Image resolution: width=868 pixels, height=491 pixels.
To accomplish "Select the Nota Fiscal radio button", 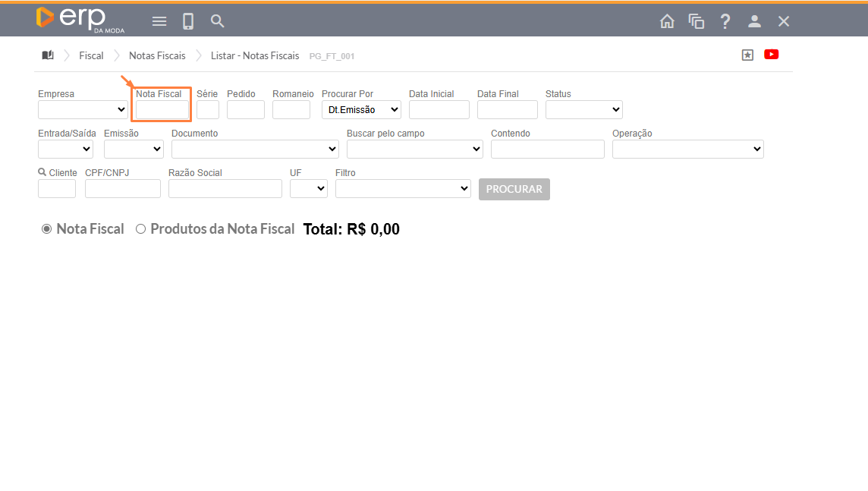I will 47,229.
